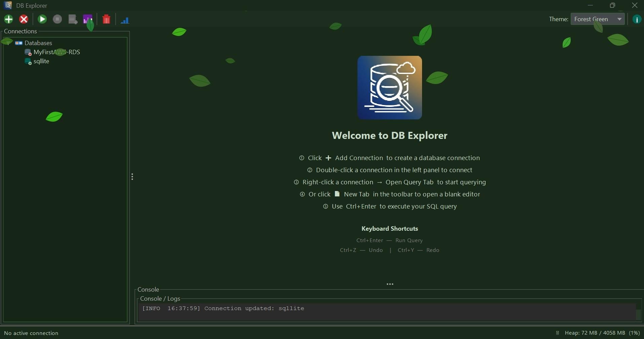Image resolution: width=644 pixels, height=339 pixels.
Task: Click the "Add Connection to create a database connection" line
Action: pos(390,158)
